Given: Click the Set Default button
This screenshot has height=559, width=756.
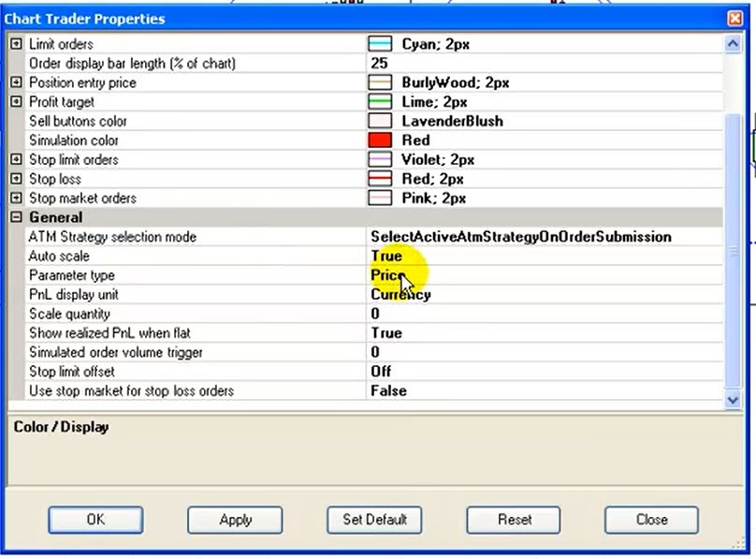Looking at the screenshot, I should tap(374, 520).
